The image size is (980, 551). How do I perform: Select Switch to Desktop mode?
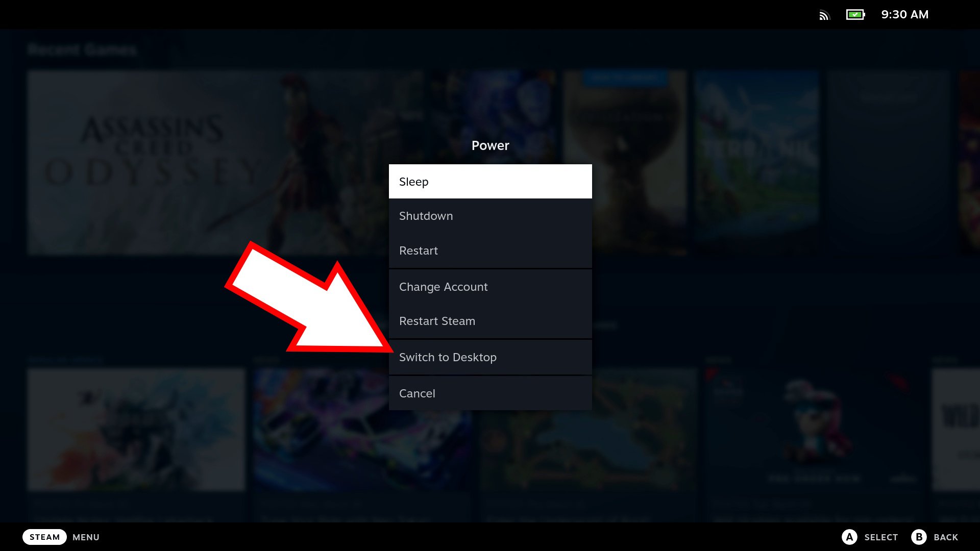(448, 357)
